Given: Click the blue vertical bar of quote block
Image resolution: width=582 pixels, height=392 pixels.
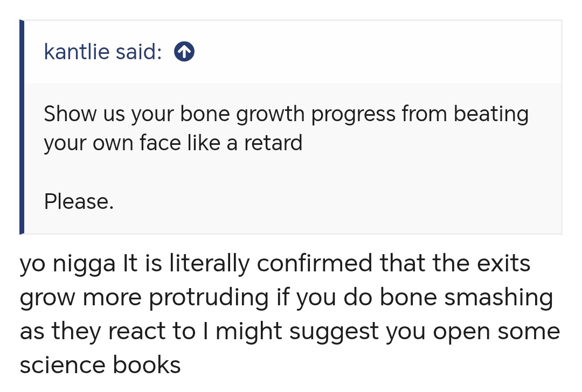Looking at the screenshot, I should [x=22, y=127].
